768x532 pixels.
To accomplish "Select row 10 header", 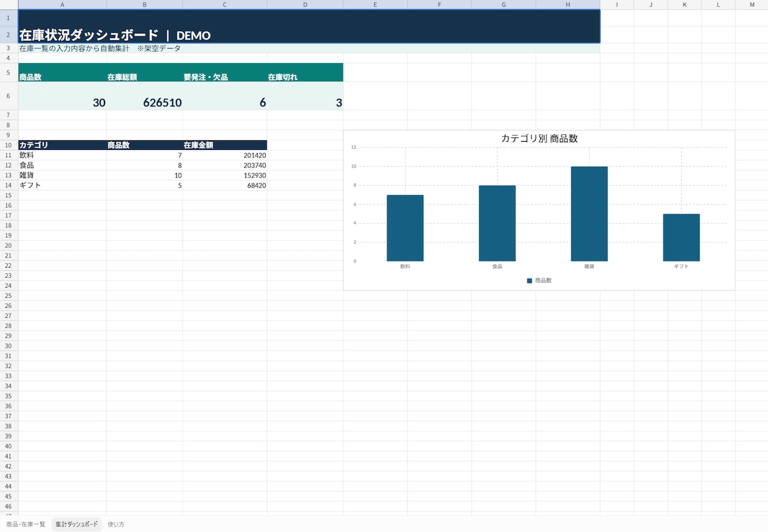I will click(x=9, y=145).
